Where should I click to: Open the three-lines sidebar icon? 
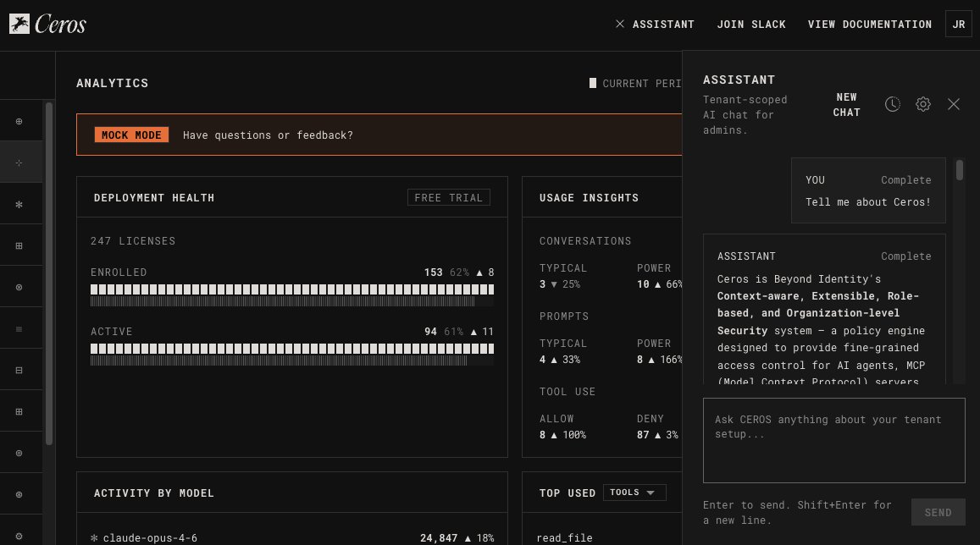[19, 328]
